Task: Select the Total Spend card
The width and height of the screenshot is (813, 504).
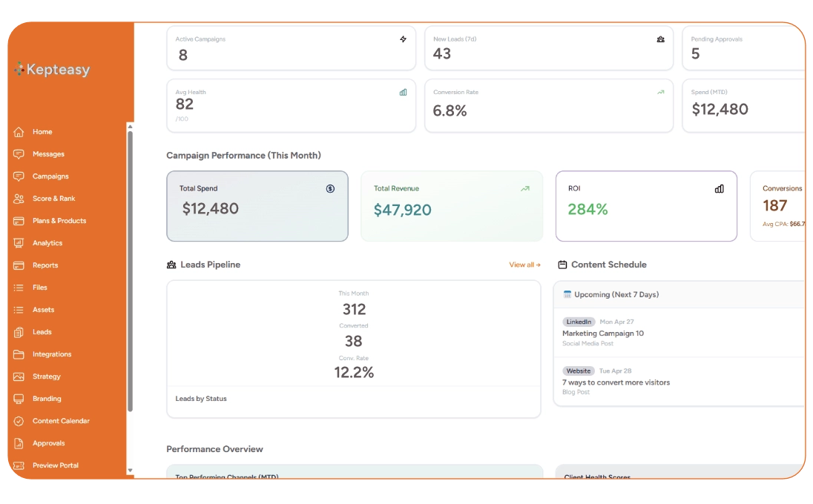Action: click(x=257, y=207)
